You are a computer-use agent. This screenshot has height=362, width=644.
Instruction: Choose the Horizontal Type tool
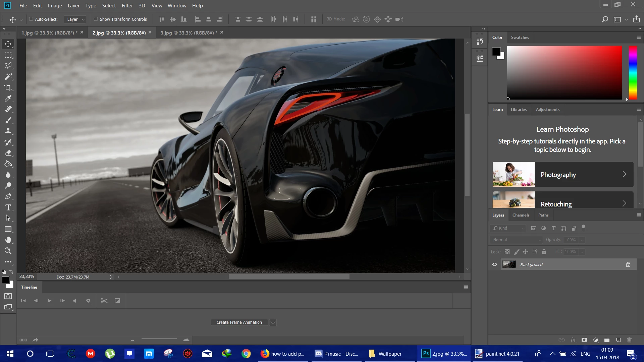click(8, 207)
